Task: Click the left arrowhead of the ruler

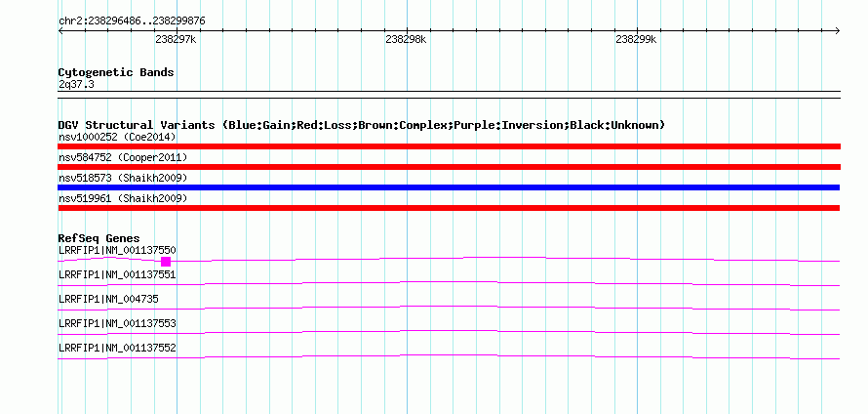Action: (x=60, y=31)
